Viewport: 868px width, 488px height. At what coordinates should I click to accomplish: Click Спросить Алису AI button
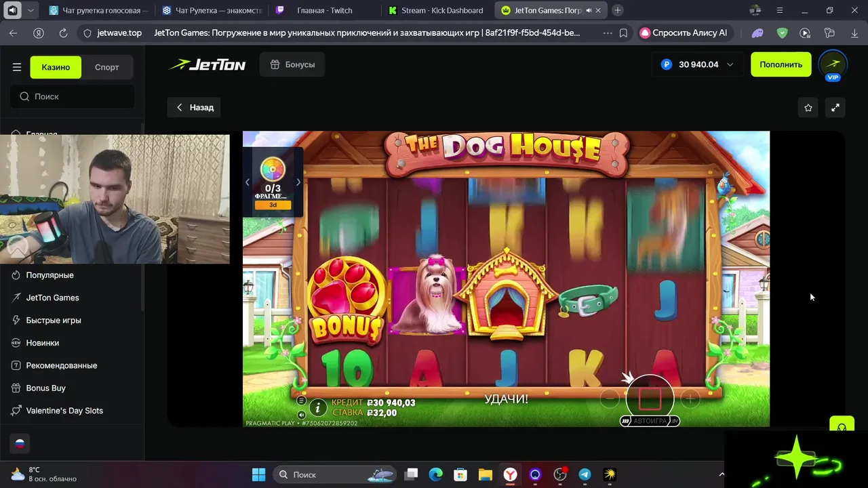(685, 33)
